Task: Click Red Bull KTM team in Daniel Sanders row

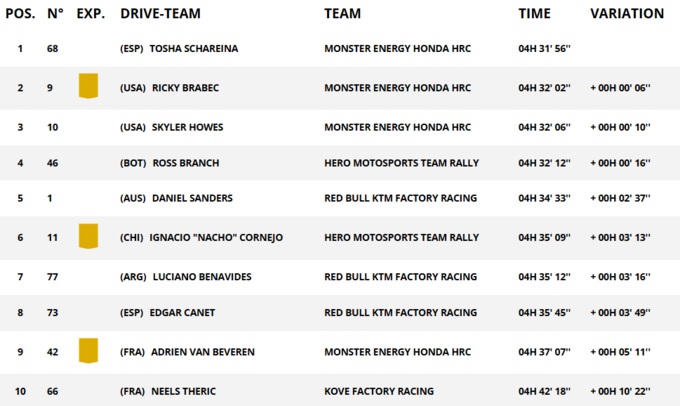Action: point(400,198)
